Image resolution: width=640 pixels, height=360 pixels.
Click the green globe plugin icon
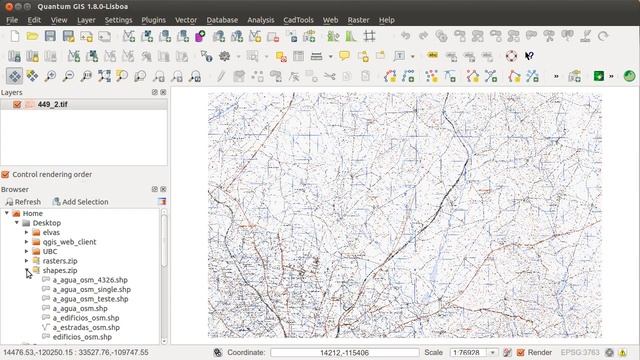(629, 76)
